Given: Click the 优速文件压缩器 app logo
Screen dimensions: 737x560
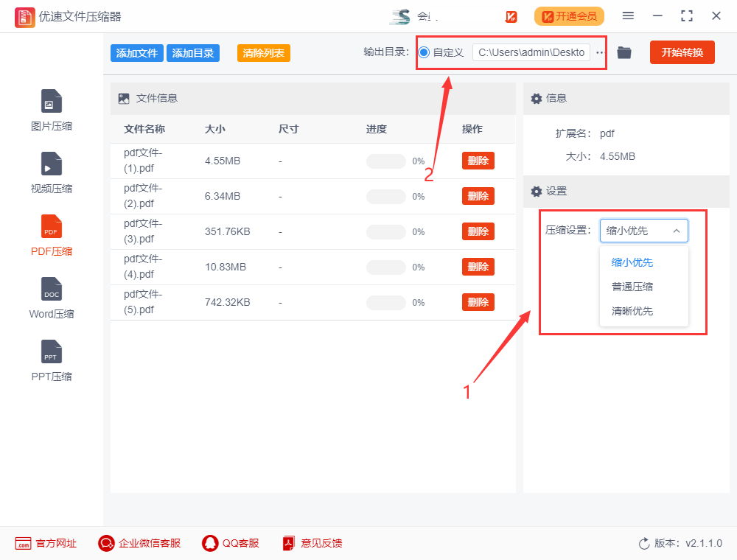Looking at the screenshot, I should (24, 18).
